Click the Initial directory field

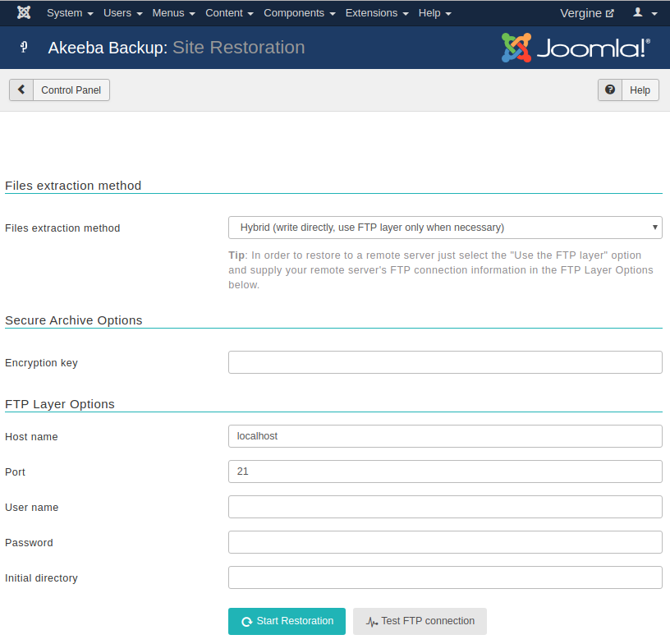(445, 577)
